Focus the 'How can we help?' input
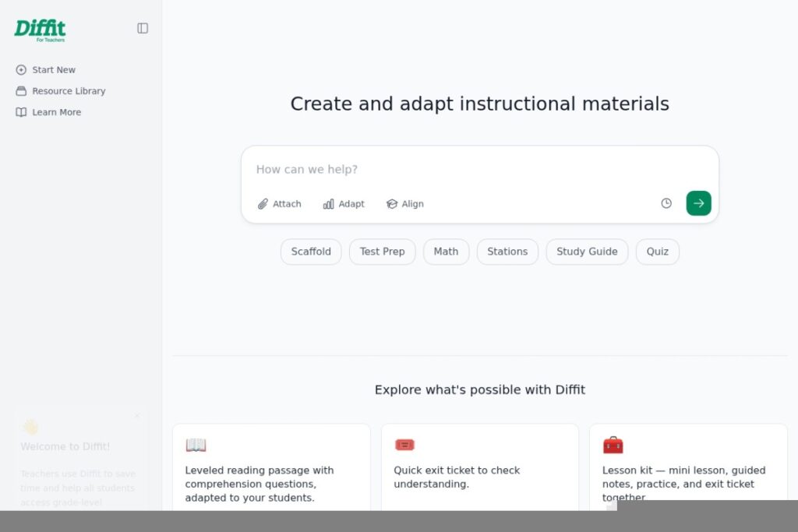Image resolution: width=798 pixels, height=532 pixels. (x=479, y=169)
